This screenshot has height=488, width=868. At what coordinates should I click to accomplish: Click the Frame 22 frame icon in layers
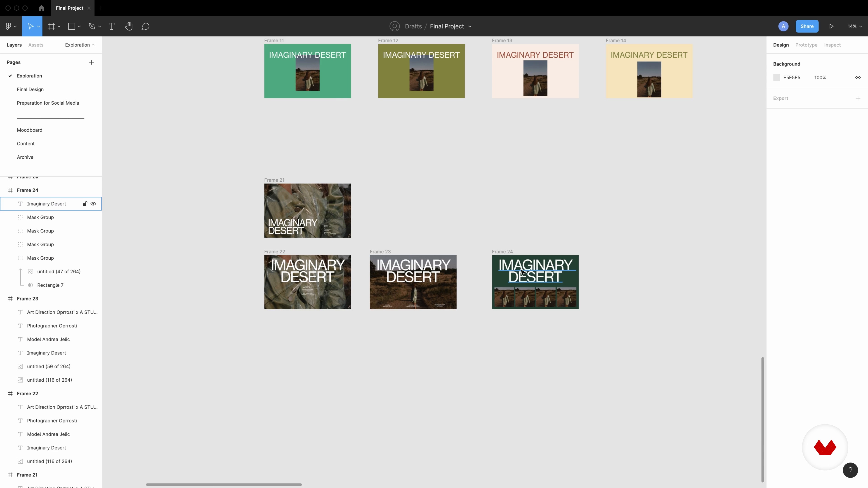(x=10, y=394)
